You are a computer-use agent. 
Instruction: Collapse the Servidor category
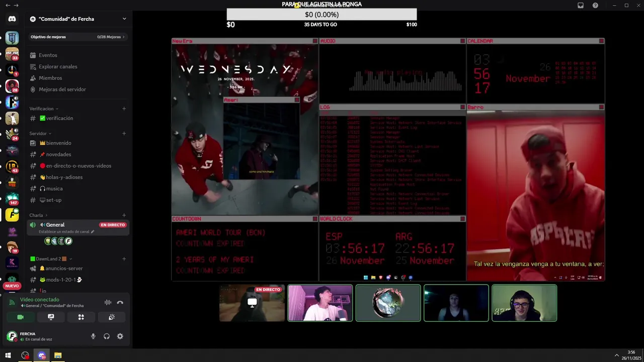coord(40,133)
